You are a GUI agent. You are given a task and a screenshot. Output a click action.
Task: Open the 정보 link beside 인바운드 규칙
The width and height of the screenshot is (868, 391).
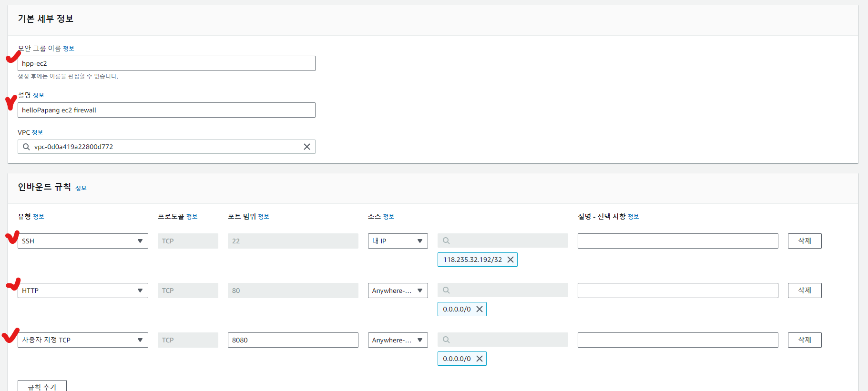pyautogui.click(x=81, y=188)
